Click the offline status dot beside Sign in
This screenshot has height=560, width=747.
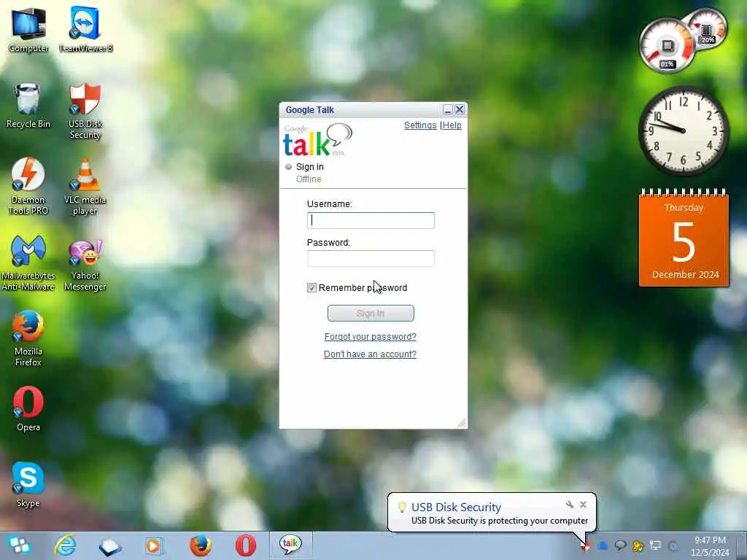coord(288,167)
